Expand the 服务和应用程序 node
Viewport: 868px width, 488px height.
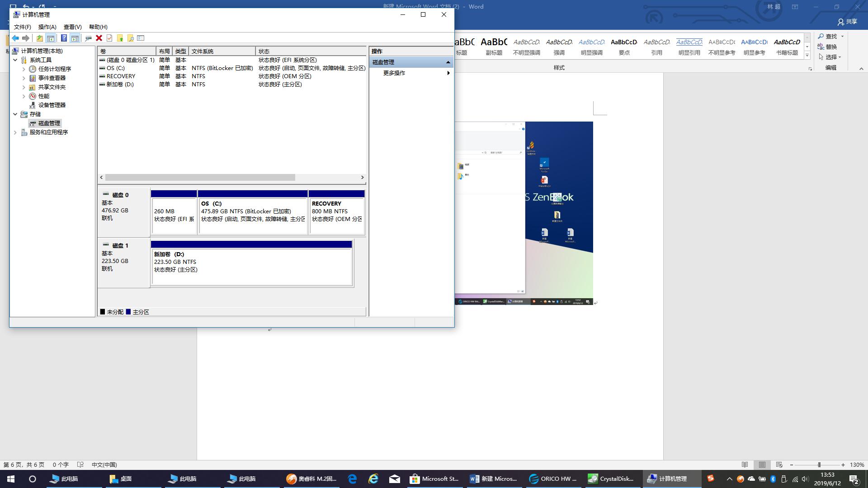click(x=15, y=132)
